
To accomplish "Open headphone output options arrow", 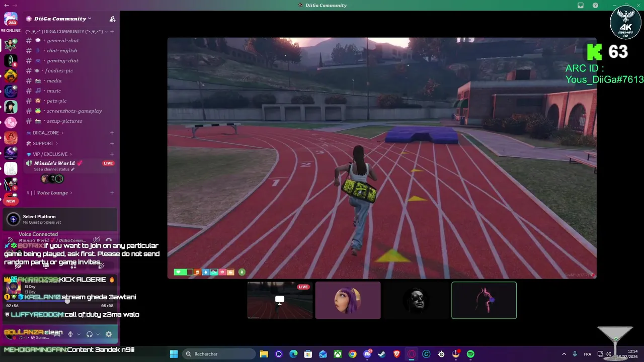I will click(x=98, y=334).
